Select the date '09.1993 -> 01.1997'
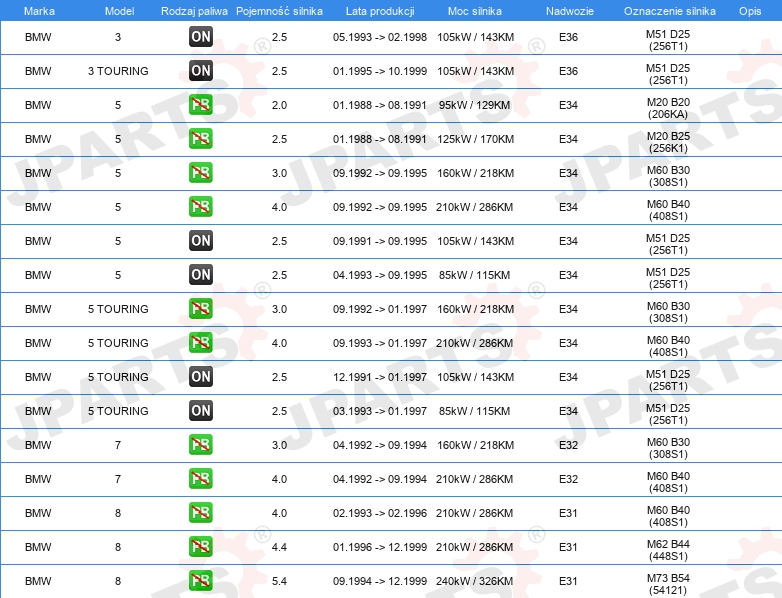This screenshot has width=782, height=598. pos(380,343)
